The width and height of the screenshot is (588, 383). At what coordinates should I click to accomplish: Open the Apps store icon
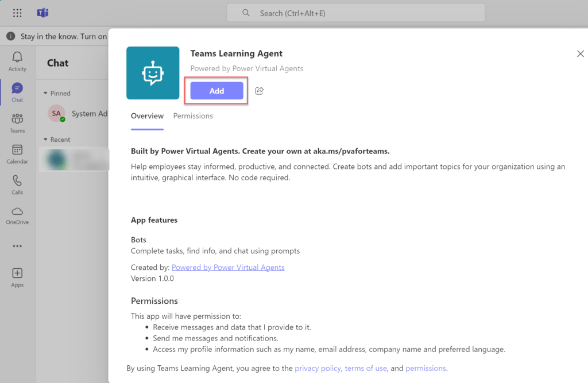[x=17, y=273]
